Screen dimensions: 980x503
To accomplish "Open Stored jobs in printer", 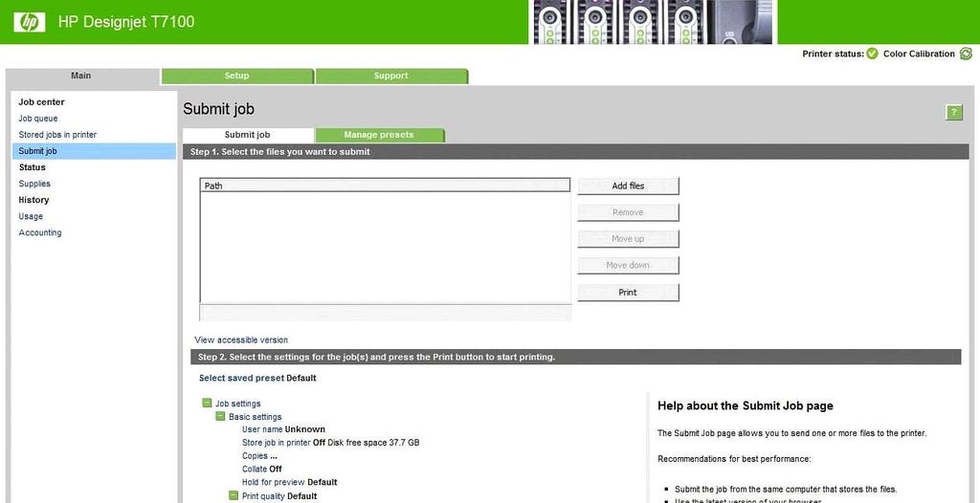I will coord(57,134).
